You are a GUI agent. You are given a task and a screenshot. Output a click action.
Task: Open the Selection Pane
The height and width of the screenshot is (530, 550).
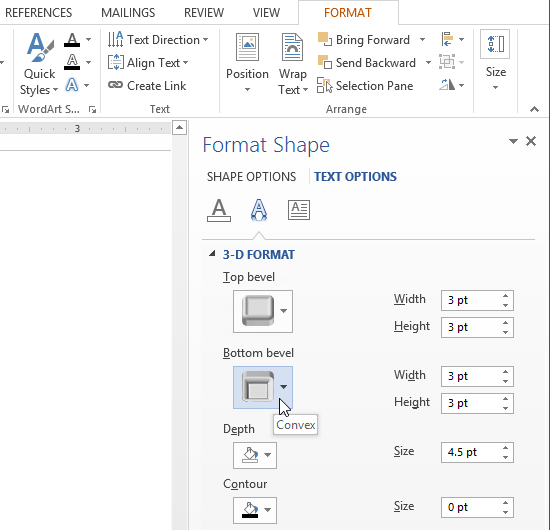pyautogui.click(x=365, y=85)
